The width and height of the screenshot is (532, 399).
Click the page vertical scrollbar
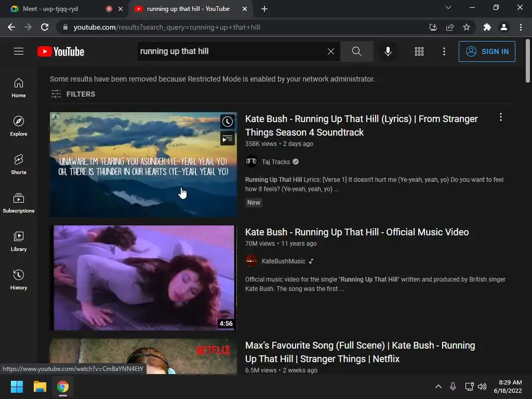point(528,61)
